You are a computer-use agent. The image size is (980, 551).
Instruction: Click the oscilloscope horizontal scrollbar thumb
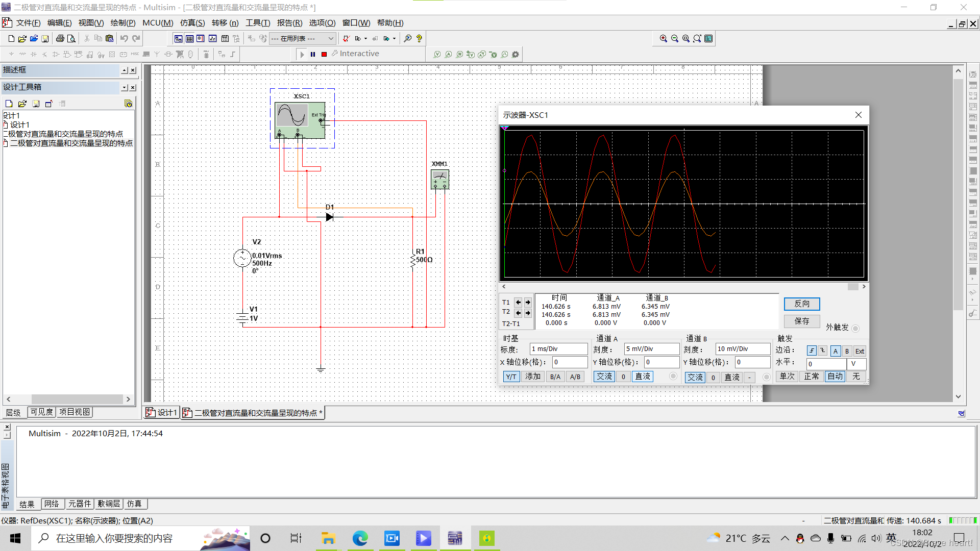click(x=852, y=287)
